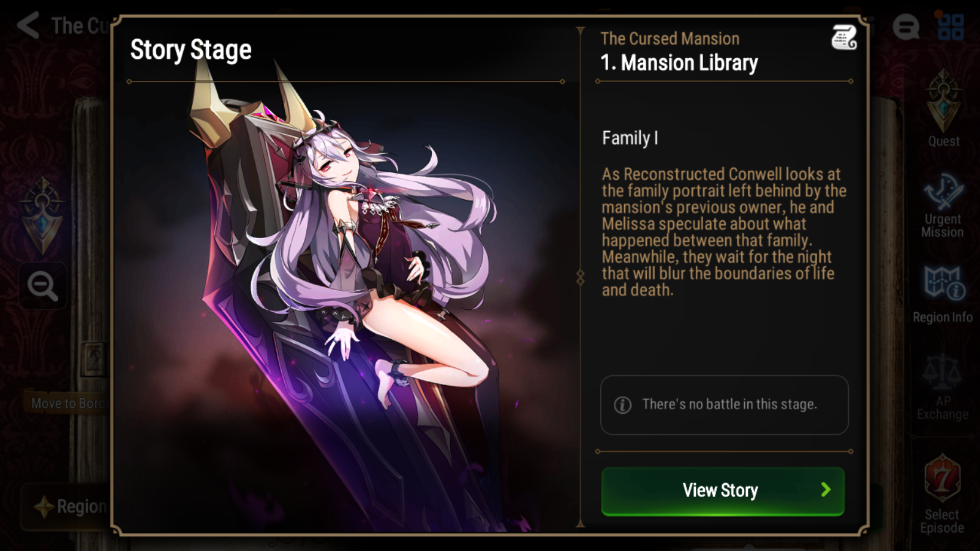Click the Story Stage heading
This screenshot has width=980, height=551.
click(191, 50)
